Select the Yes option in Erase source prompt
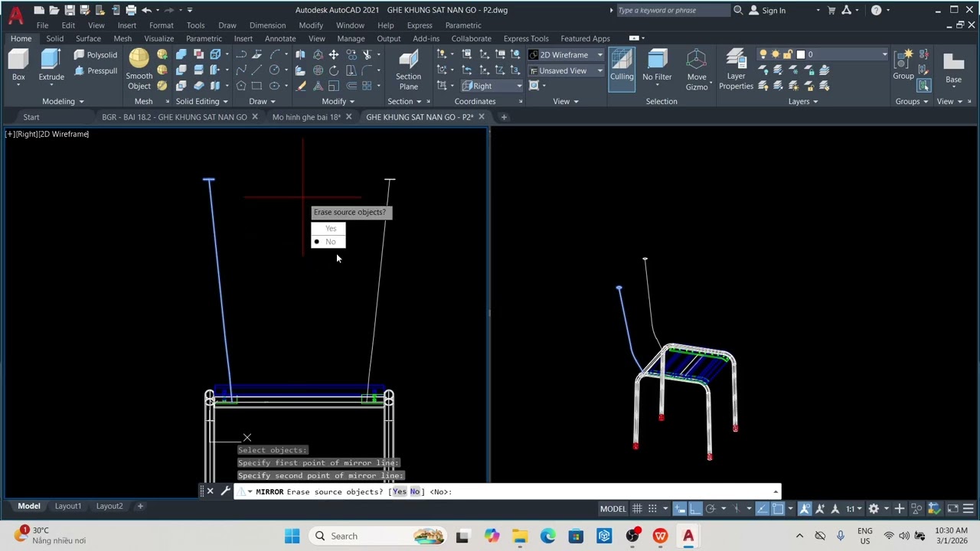This screenshot has height=551, width=980. click(328, 228)
